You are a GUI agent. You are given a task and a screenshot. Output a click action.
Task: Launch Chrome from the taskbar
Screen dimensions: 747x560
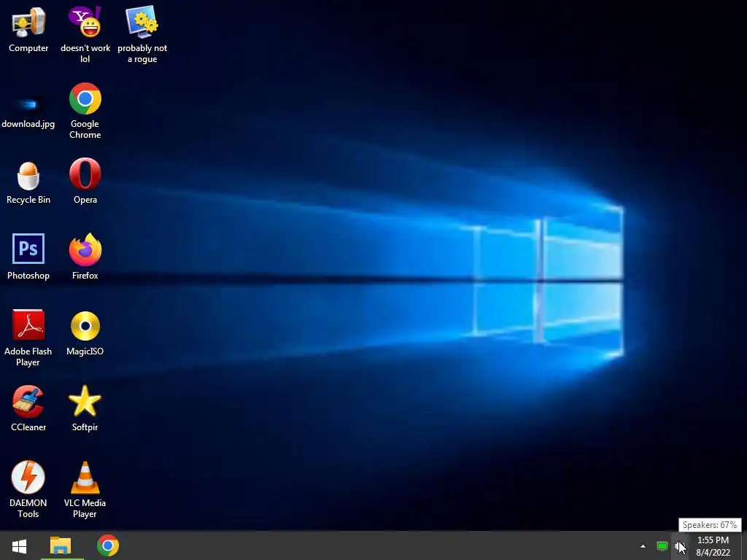click(x=108, y=545)
